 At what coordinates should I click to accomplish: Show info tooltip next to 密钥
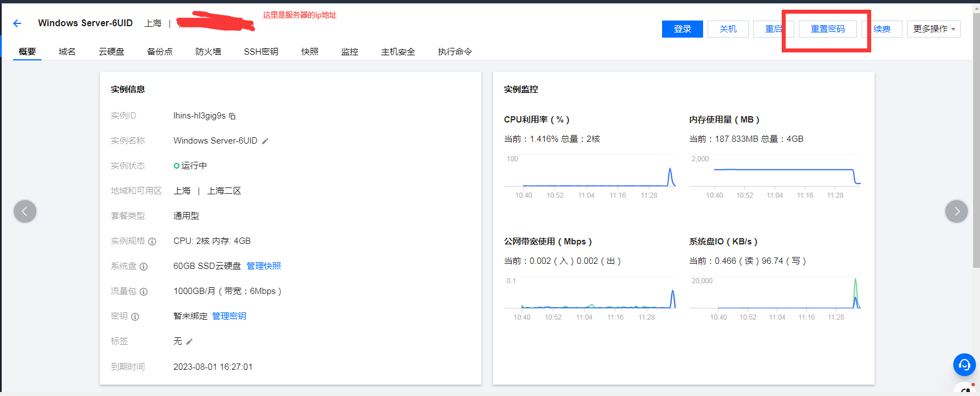point(135,317)
